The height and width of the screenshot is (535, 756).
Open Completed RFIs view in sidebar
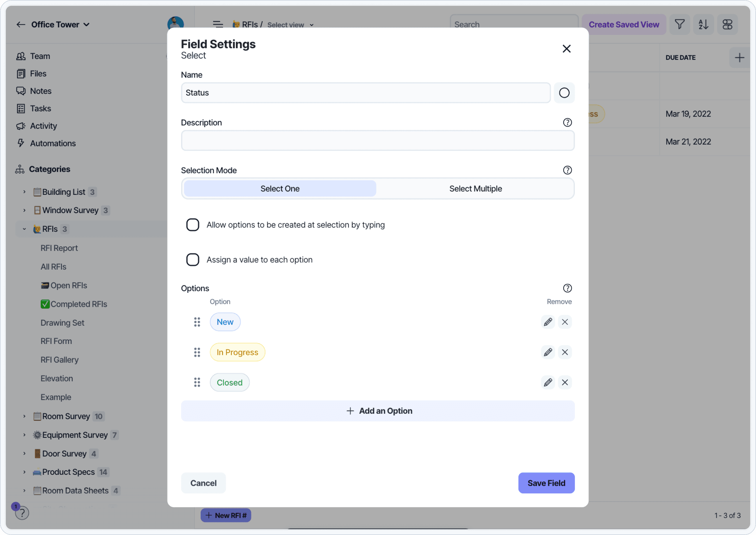click(79, 304)
